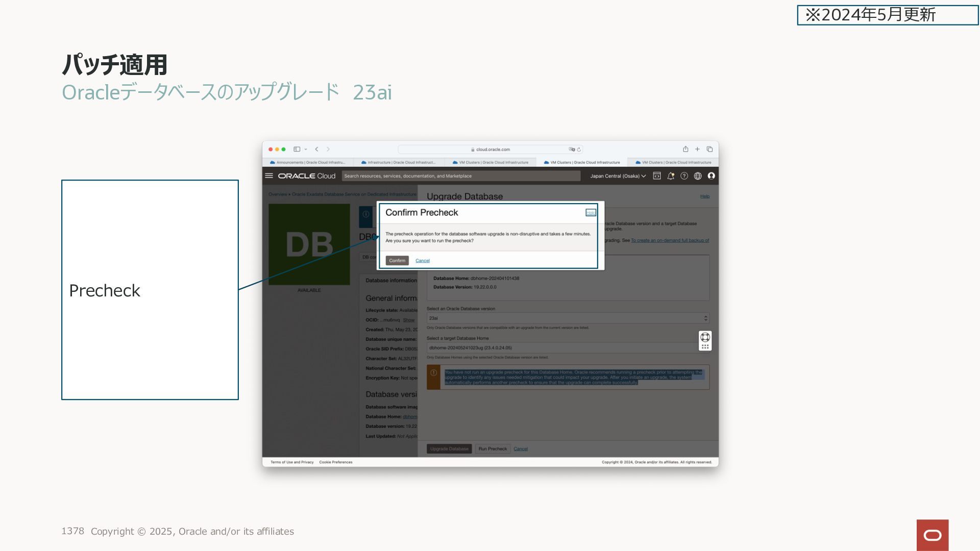Click the Run Precheck button
980x551 pixels.
[493, 449]
